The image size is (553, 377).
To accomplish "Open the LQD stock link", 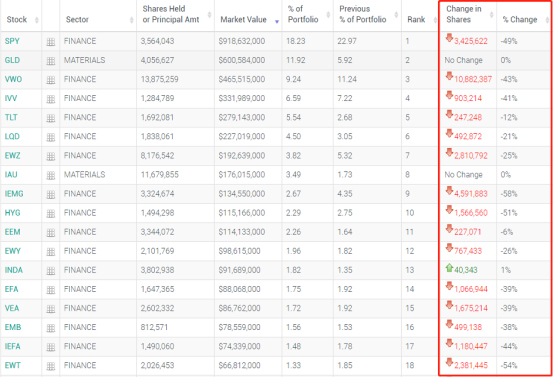I will (12, 136).
